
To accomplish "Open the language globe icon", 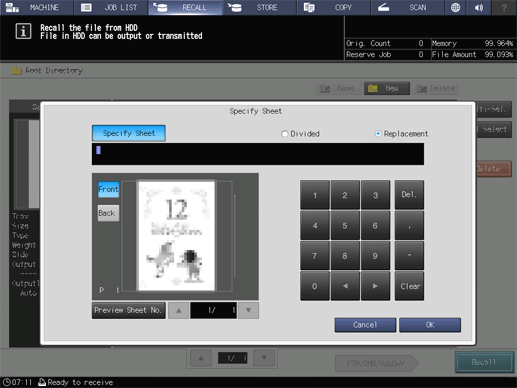I will pos(455,7).
